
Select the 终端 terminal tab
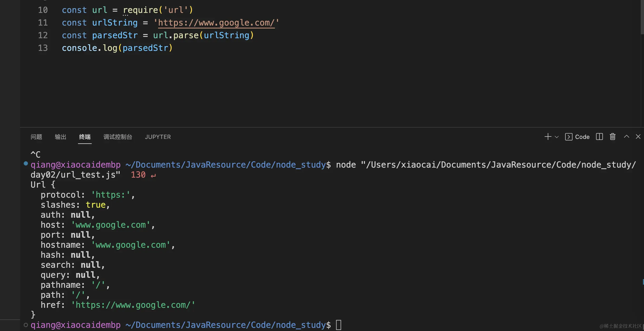[85, 137]
